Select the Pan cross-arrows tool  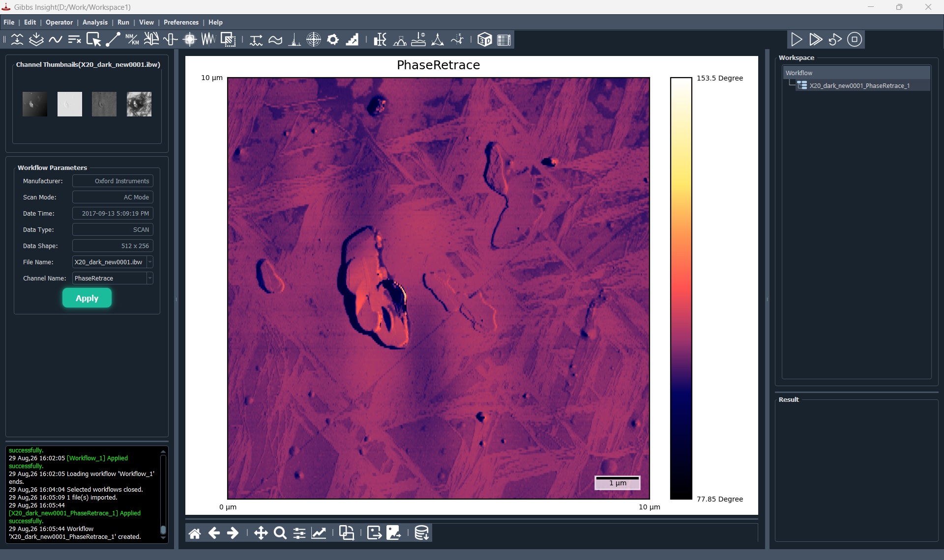pos(261,533)
